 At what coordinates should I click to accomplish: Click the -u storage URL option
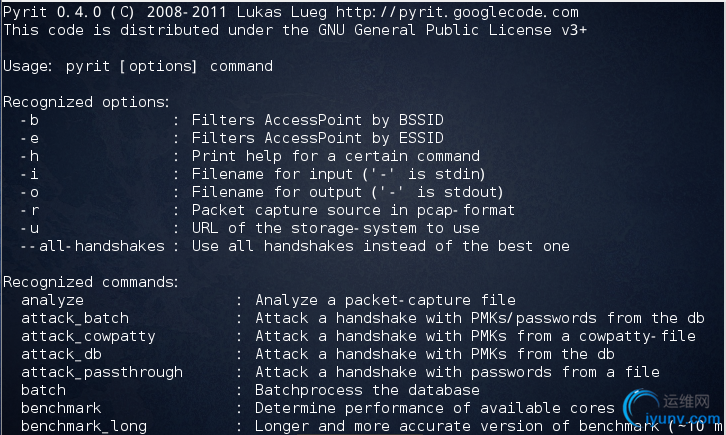[30, 229]
